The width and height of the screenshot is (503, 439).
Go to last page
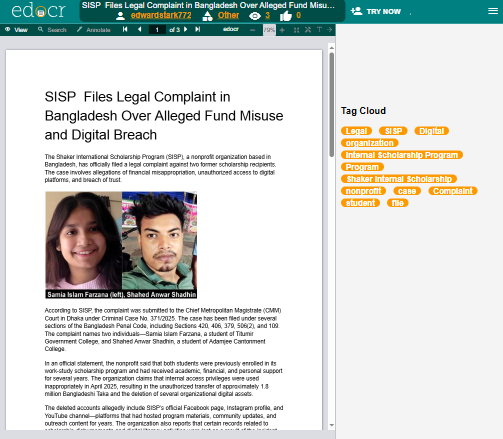[x=198, y=29]
